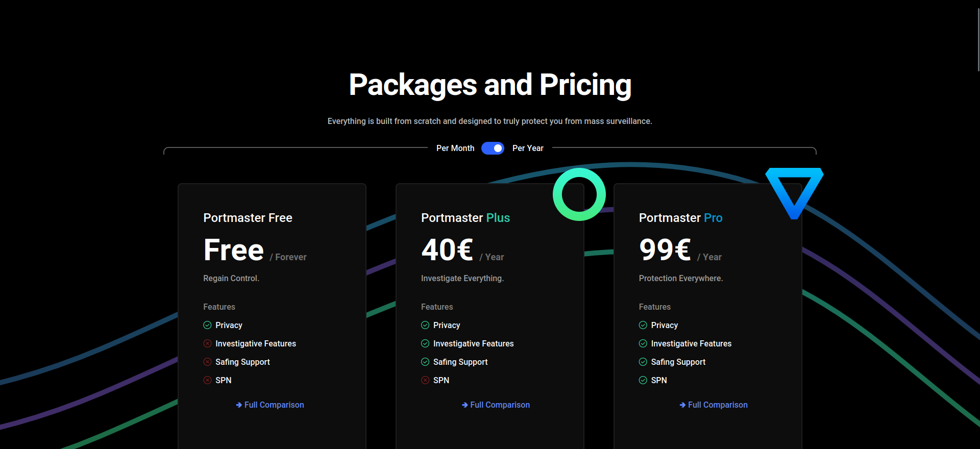Click the arrow icon before Full Comparison under Free plan

pyautogui.click(x=238, y=405)
